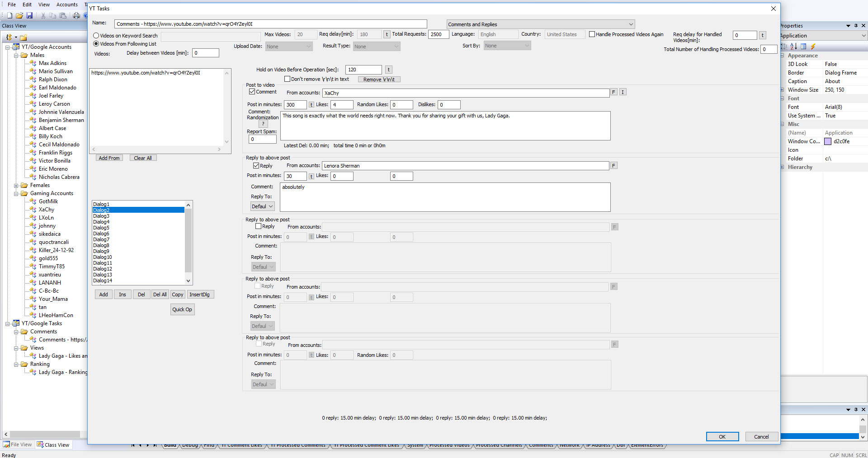Click the lightning Events icon in Properties panel
The image size is (868, 458).
813,46
